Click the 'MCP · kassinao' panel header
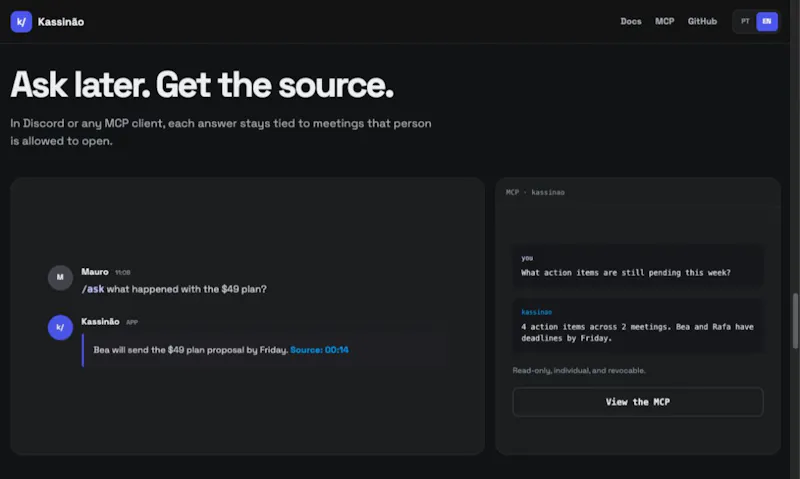Image resolution: width=800 pixels, height=479 pixels. (x=535, y=192)
